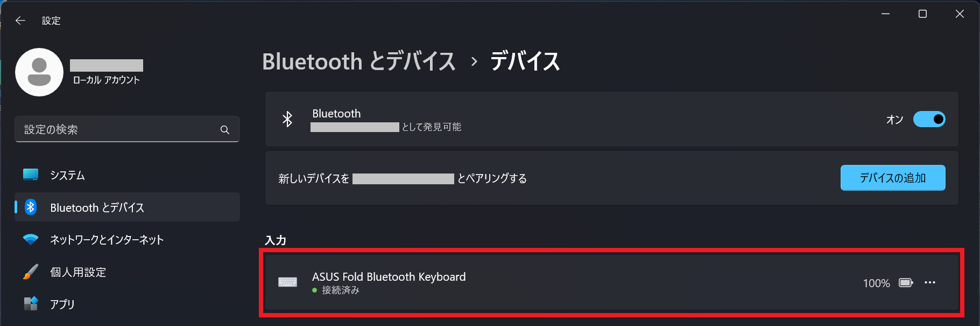Click the keyboard device icon
Viewport: 980px width, 326px height.
click(287, 282)
